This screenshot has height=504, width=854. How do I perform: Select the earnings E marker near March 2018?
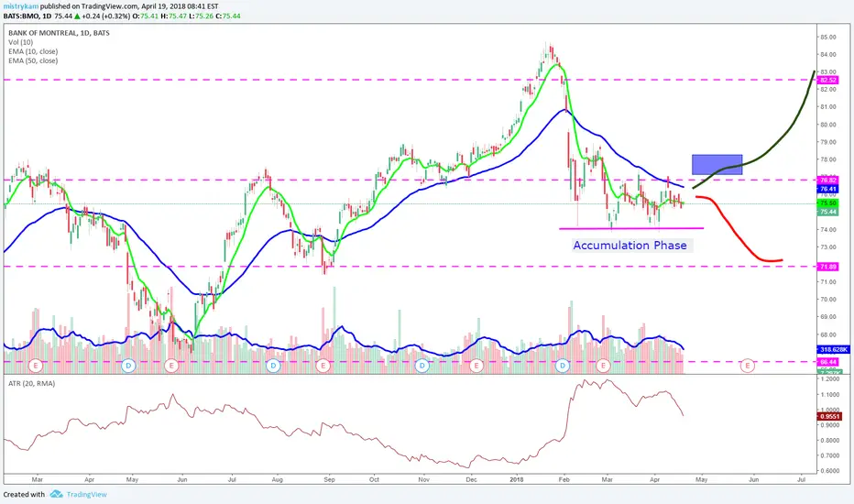click(x=603, y=365)
